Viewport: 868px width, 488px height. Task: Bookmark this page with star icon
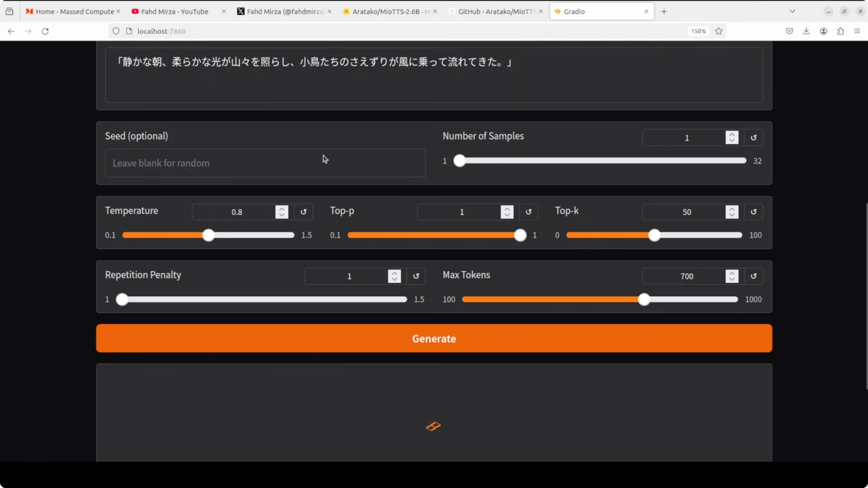tap(718, 31)
